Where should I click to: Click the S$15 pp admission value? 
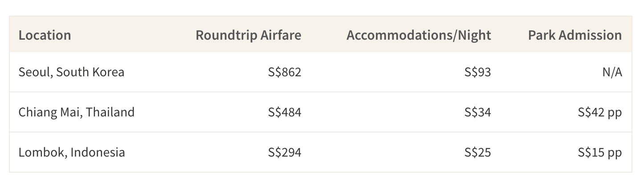(x=600, y=152)
